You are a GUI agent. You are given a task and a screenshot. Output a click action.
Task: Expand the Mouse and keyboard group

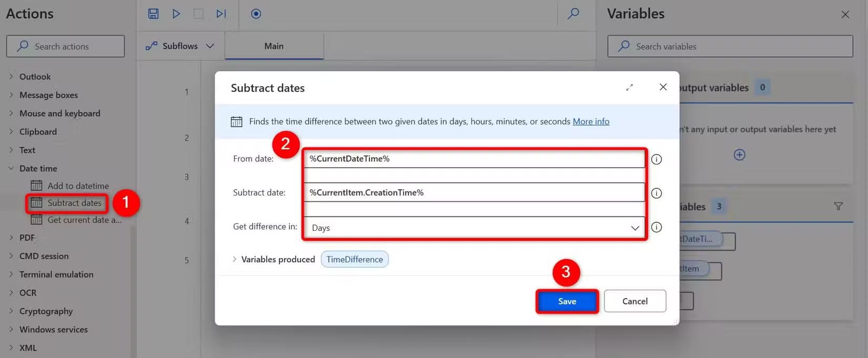pos(11,113)
